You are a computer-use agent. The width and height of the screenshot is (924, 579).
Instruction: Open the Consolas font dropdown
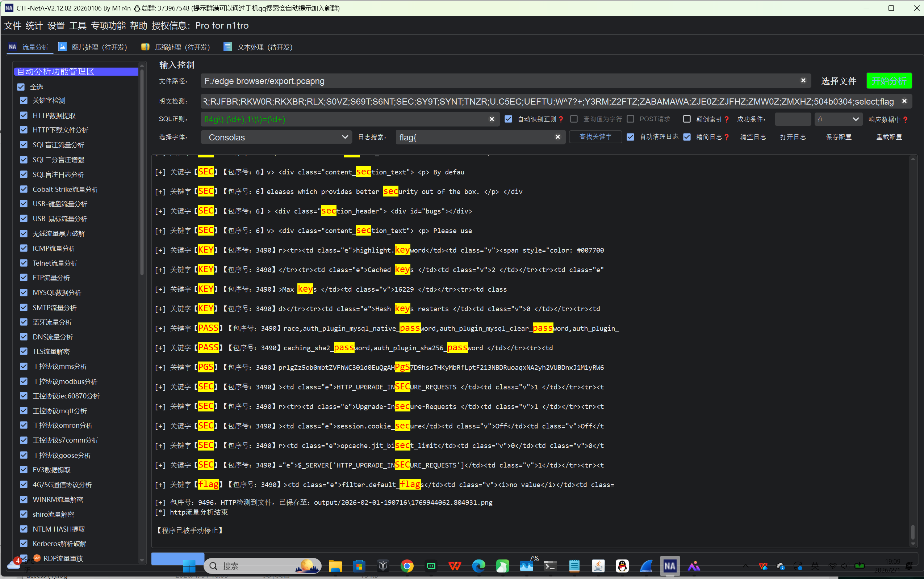276,137
